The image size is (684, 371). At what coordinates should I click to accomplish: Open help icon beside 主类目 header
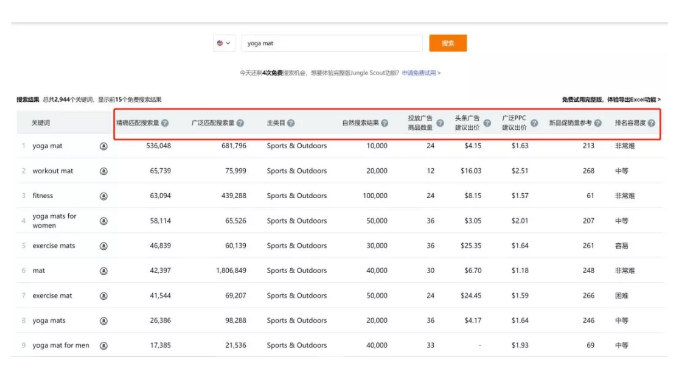pyautogui.click(x=291, y=123)
